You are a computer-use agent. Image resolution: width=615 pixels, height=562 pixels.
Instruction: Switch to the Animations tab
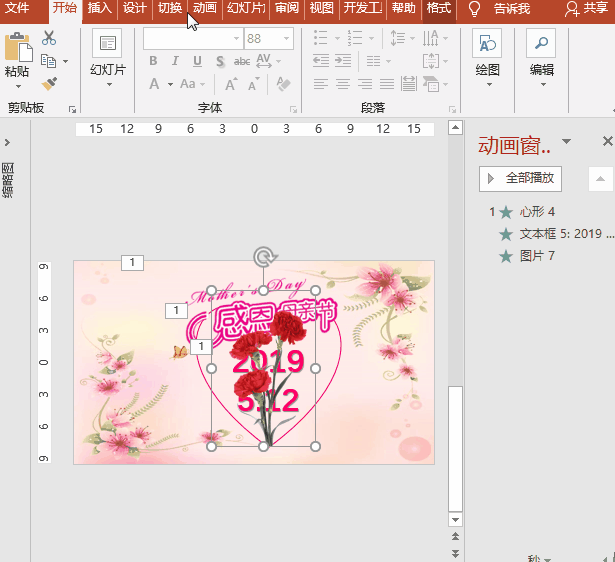tap(205, 8)
